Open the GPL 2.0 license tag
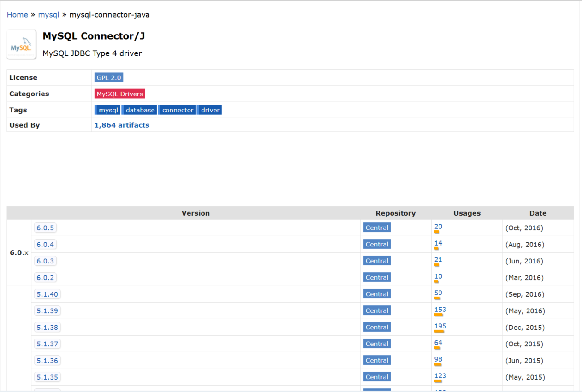Image resolution: width=582 pixels, height=392 pixels. [x=109, y=78]
